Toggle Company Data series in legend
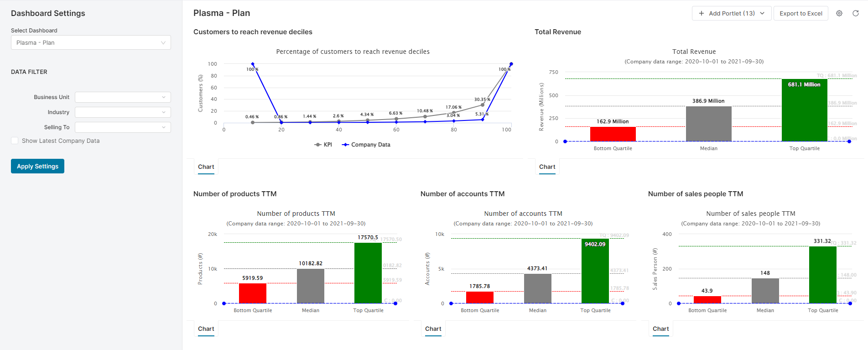The height and width of the screenshot is (350, 868). pos(366,145)
